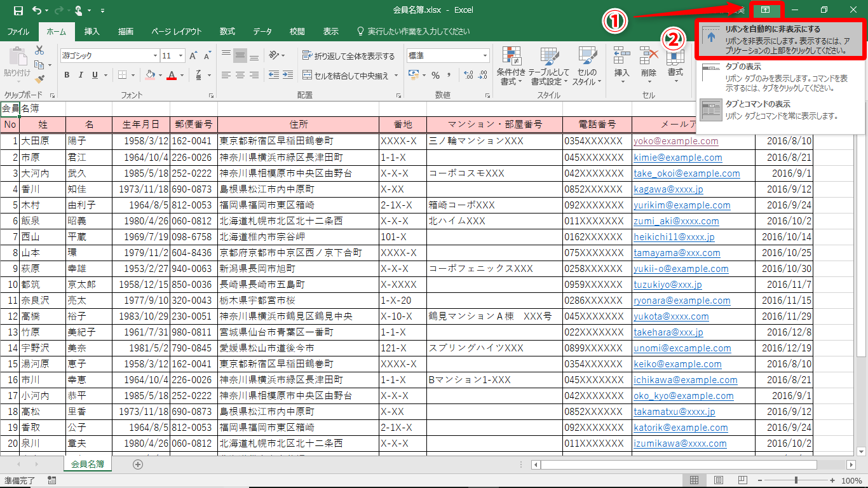
Task: Decrease the cell indent
Action: (x=275, y=75)
